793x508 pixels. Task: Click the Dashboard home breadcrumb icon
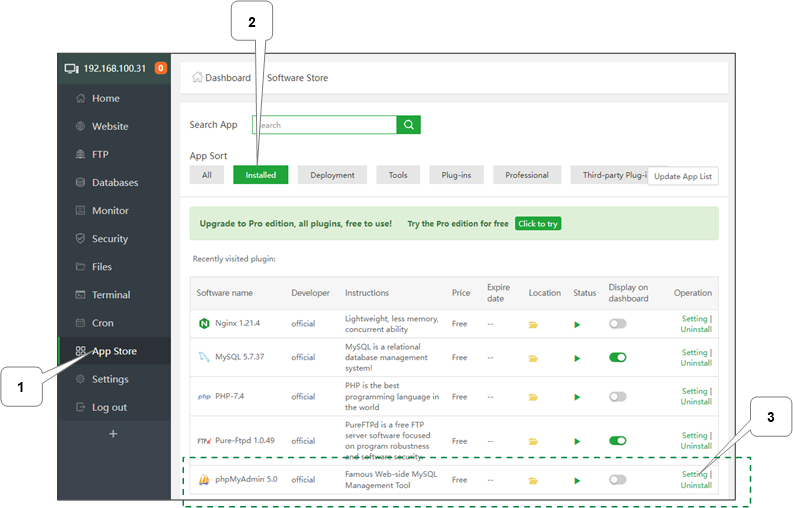point(197,78)
